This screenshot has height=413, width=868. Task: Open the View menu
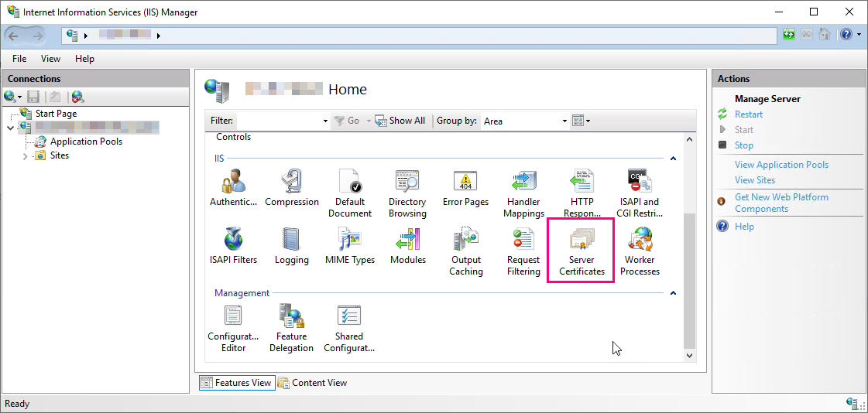point(50,59)
